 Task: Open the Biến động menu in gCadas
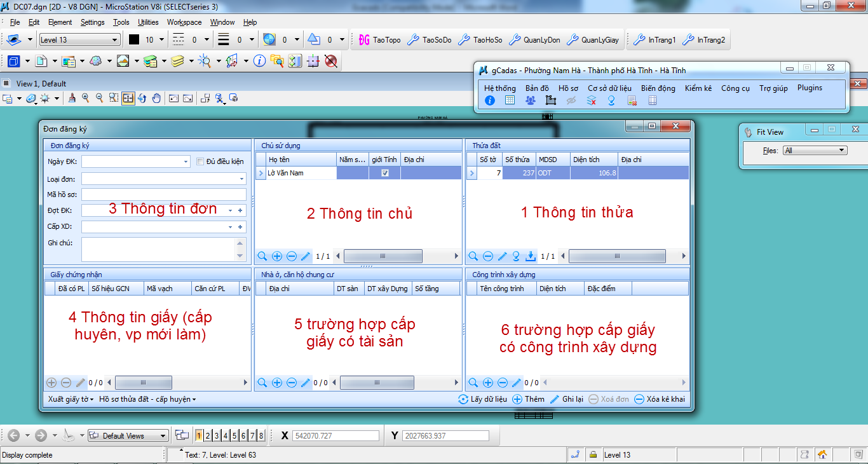pos(658,88)
